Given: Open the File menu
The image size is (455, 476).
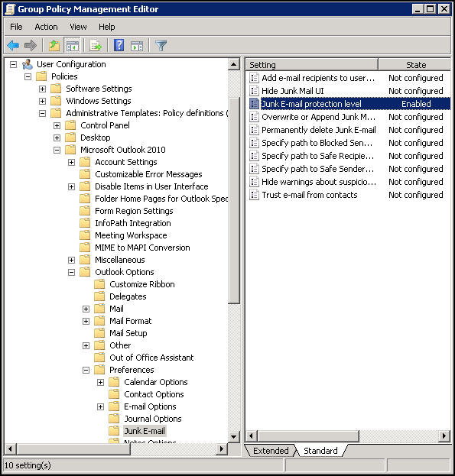Looking at the screenshot, I should tap(16, 27).
